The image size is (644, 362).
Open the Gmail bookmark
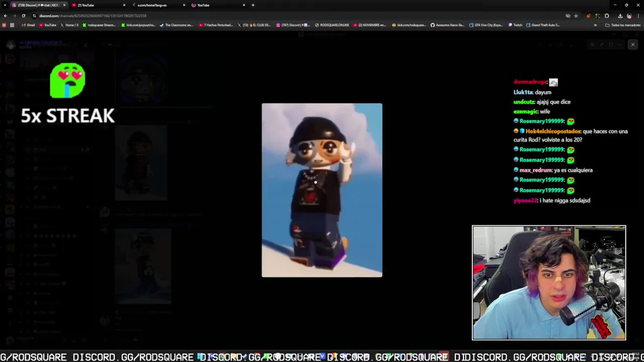point(28,25)
